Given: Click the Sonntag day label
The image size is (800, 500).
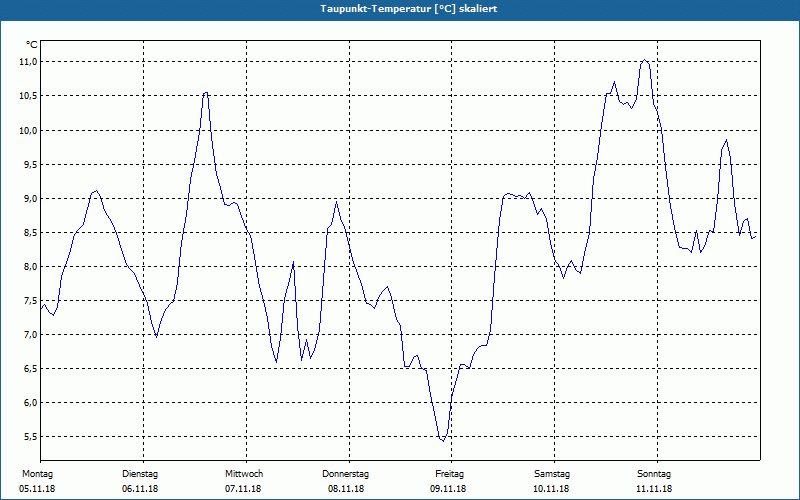Looking at the screenshot, I should [654, 474].
